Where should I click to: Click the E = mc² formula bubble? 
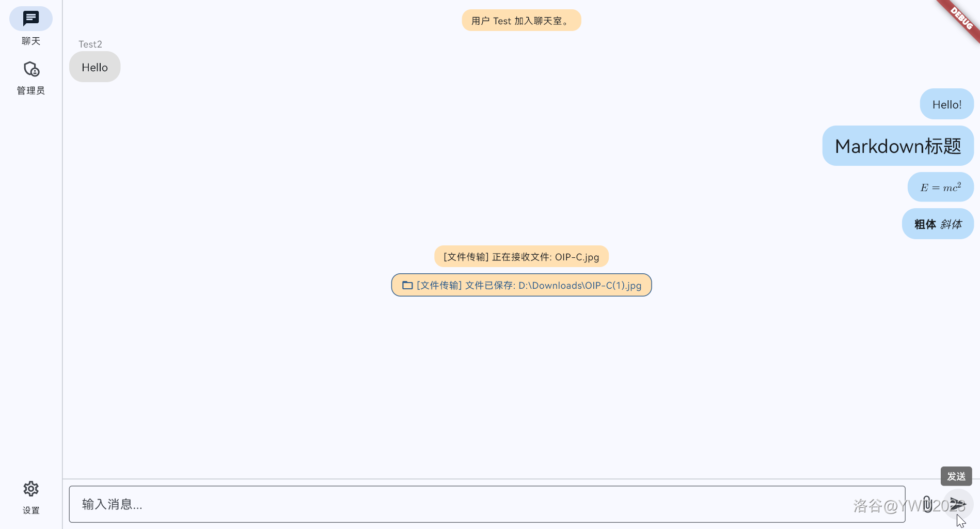point(941,187)
